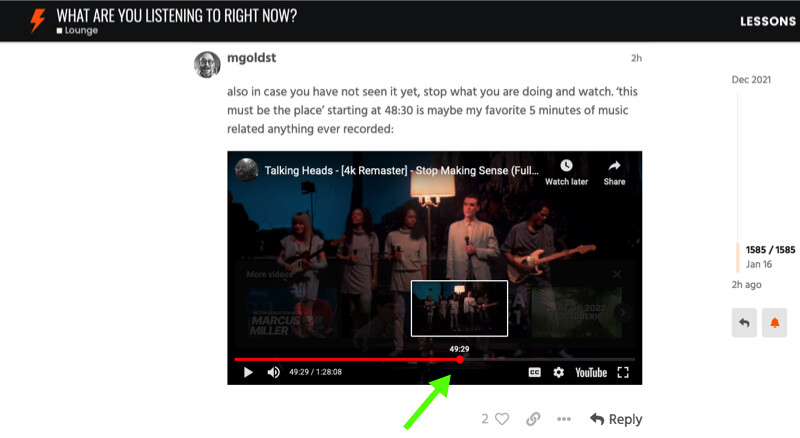Image resolution: width=800 pixels, height=438 pixels.
Task: Click the Marcus Miller suggested video thumbnail
Action: (292, 312)
